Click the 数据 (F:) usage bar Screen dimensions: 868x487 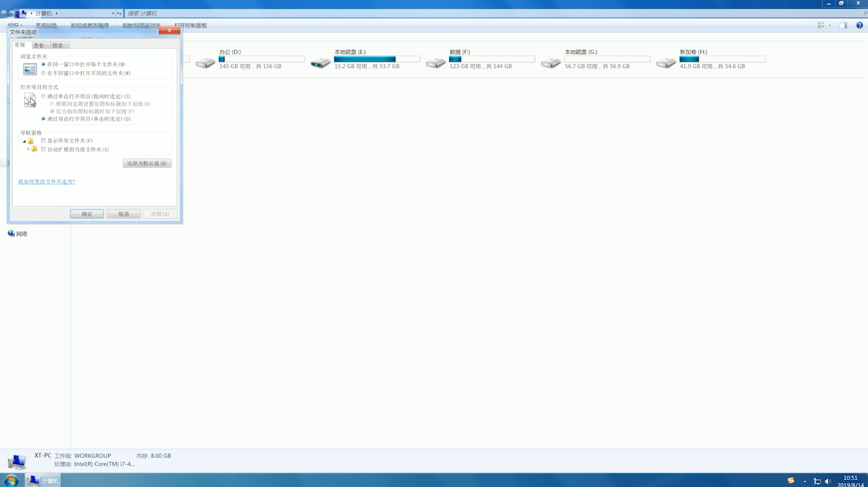tap(492, 59)
